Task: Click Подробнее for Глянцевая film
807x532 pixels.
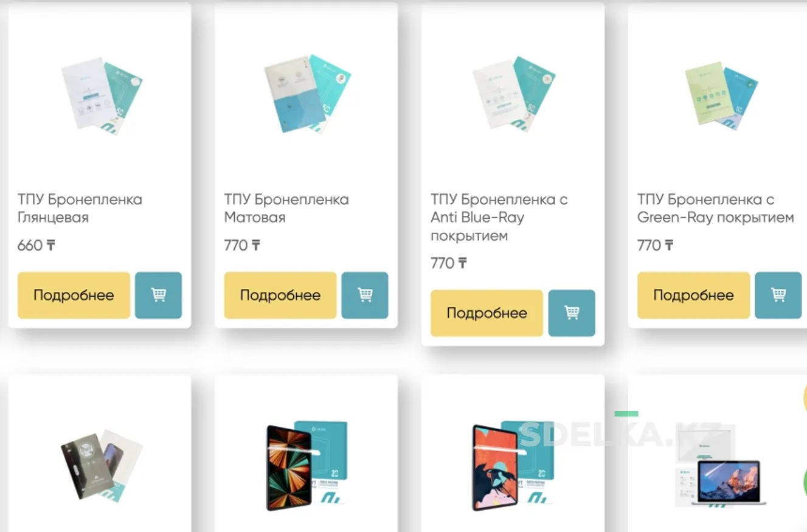Action: coord(74,295)
